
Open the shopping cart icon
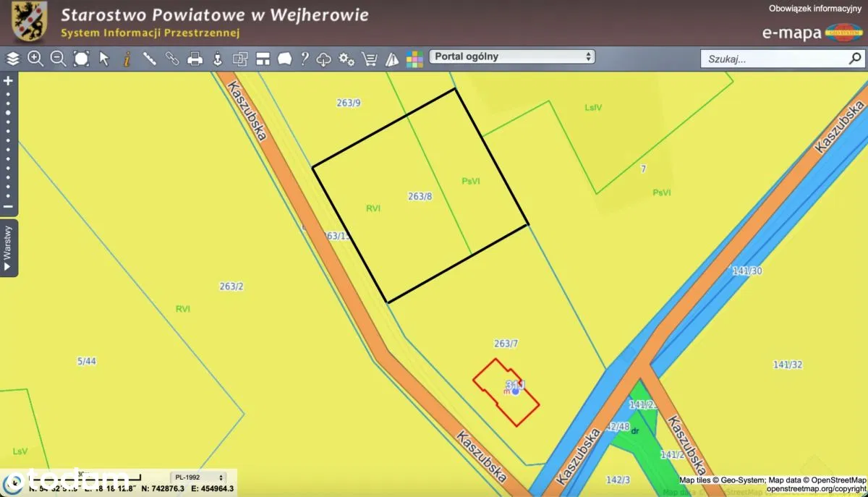click(370, 59)
